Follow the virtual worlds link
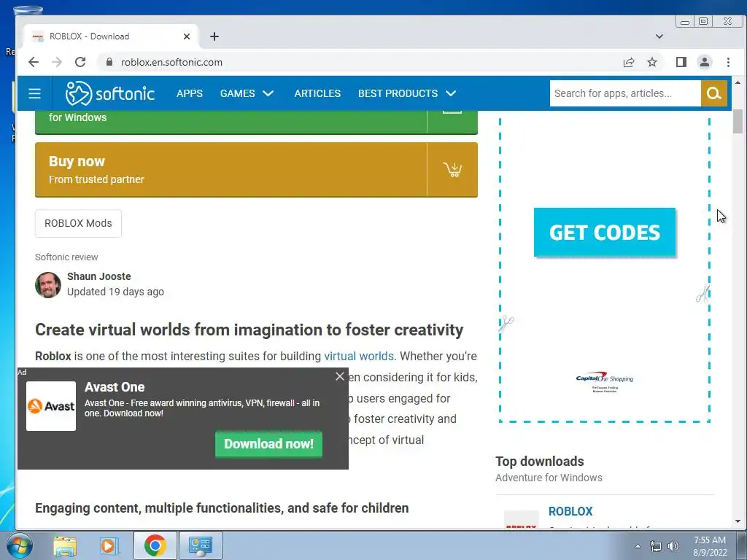 point(359,356)
